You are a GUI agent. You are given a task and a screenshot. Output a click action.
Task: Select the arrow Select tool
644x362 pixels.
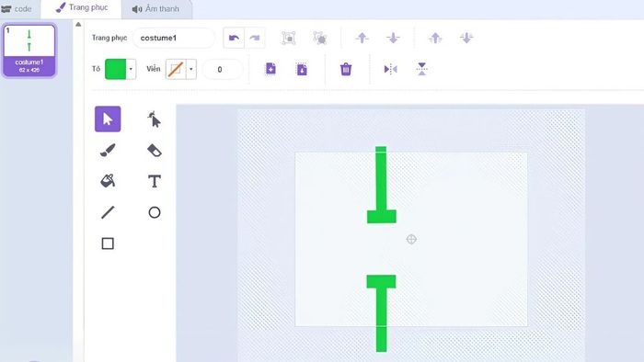click(x=108, y=119)
